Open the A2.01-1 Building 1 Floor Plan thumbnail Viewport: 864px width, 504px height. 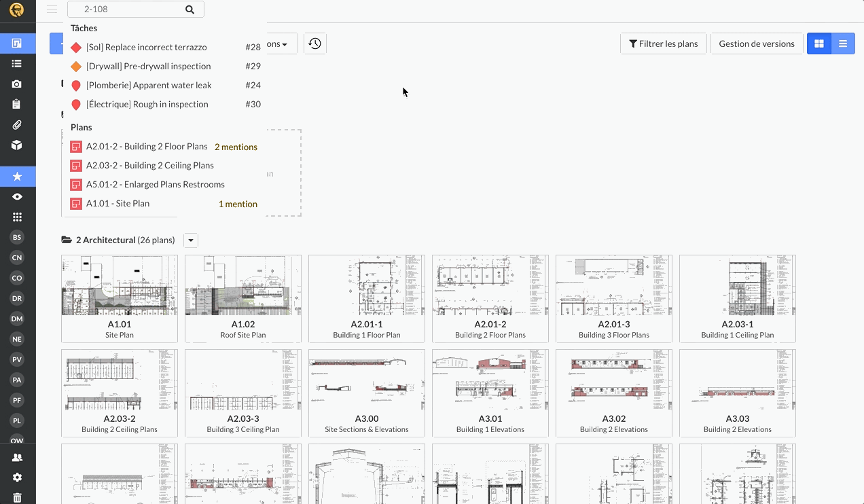(x=367, y=299)
